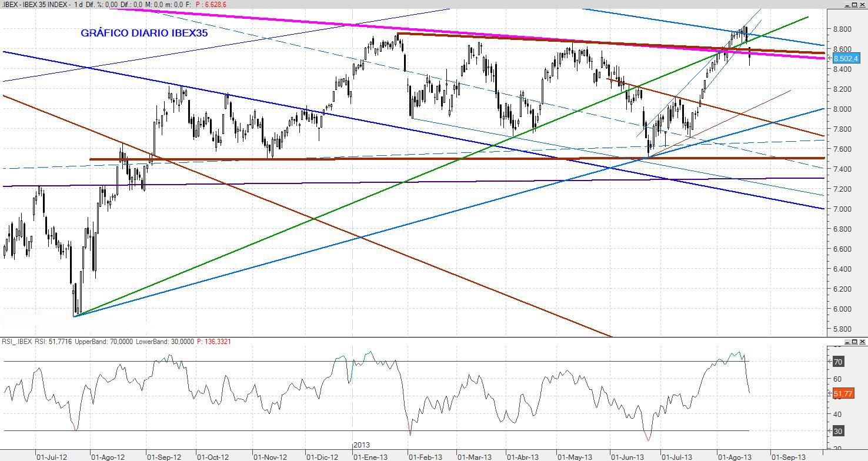Viewport: 868px width, 461px height.
Task: Close the RSI indicator panel
Action: (862, 342)
